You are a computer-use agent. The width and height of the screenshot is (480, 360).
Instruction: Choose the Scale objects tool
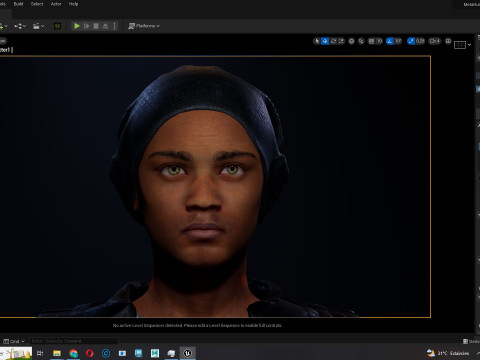click(341, 41)
